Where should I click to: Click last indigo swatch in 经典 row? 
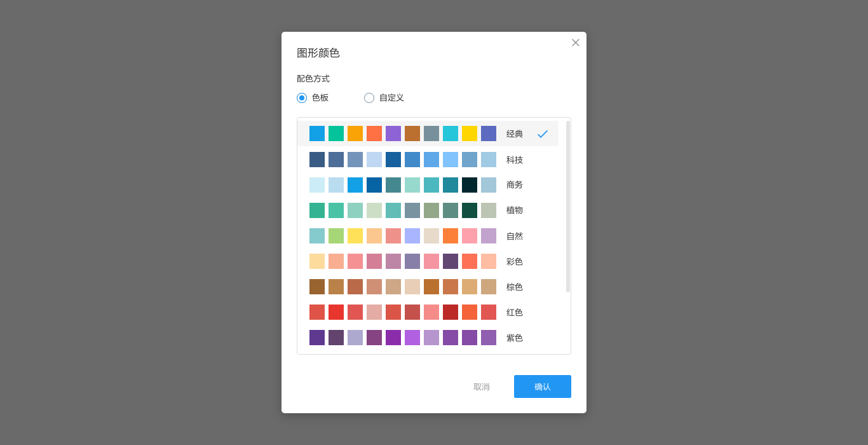click(x=489, y=133)
